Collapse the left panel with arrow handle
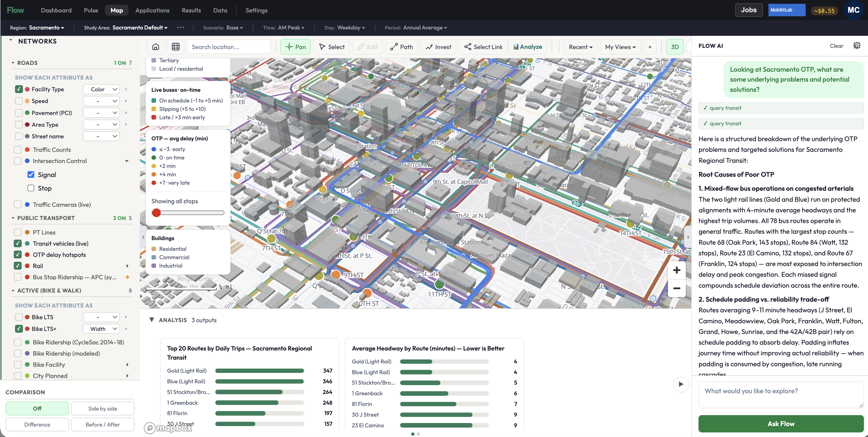 pos(143,237)
